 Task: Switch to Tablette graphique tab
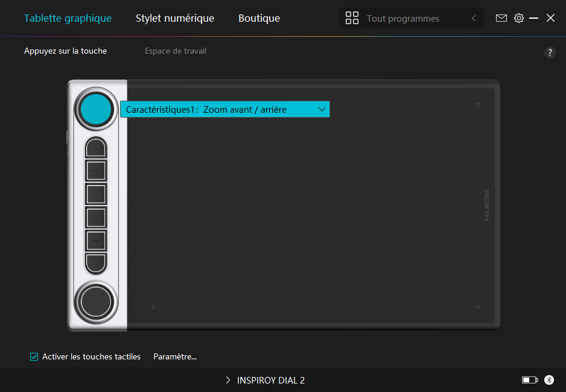[68, 18]
